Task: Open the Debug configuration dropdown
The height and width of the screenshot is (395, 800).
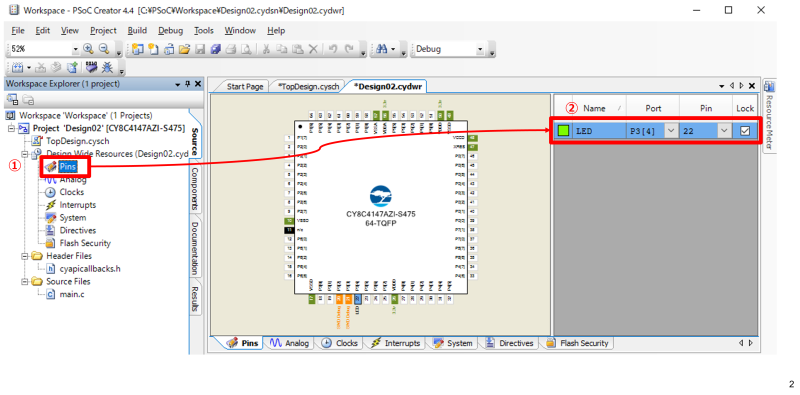Action: [x=480, y=49]
